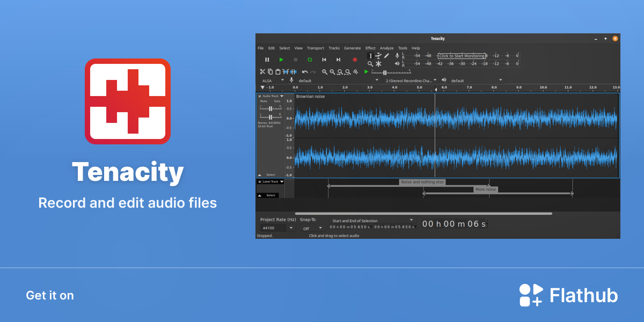Open the Snap-To Off dropdown
Image resolution: width=644 pixels, height=322 pixels.
click(312, 228)
